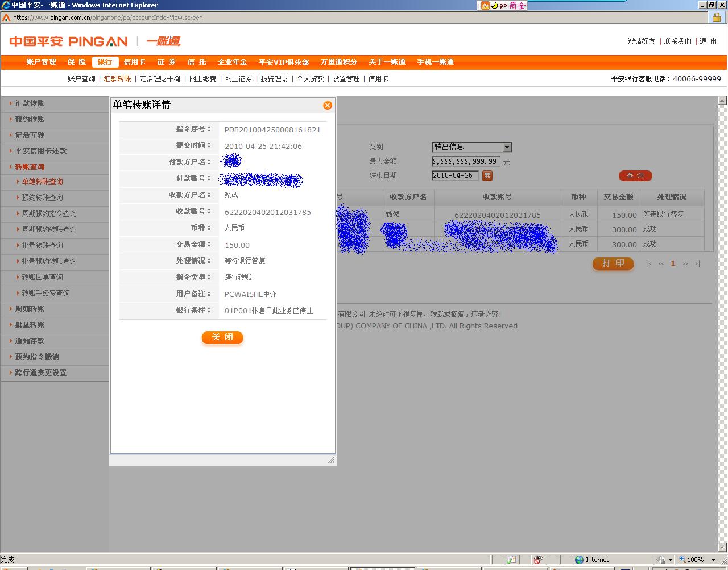This screenshot has width=728, height=570.
Task: Go to the last results page arrow
Action: (697, 264)
